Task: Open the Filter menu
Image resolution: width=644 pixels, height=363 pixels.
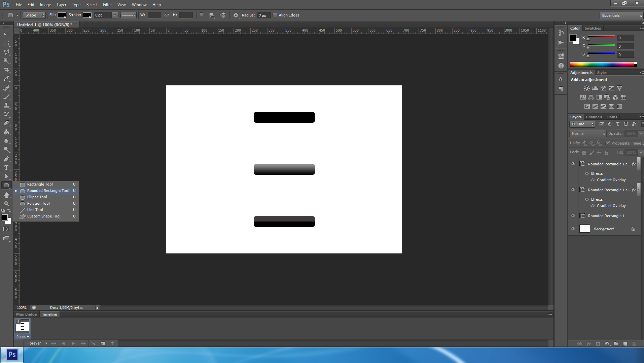Action: tap(107, 5)
